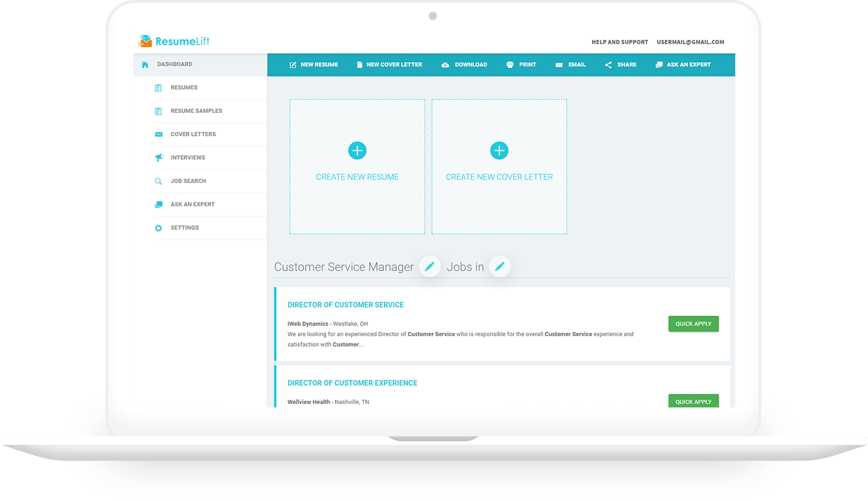This screenshot has width=868, height=501.
Task: Click the Create New Resume text
Action: 357,177
